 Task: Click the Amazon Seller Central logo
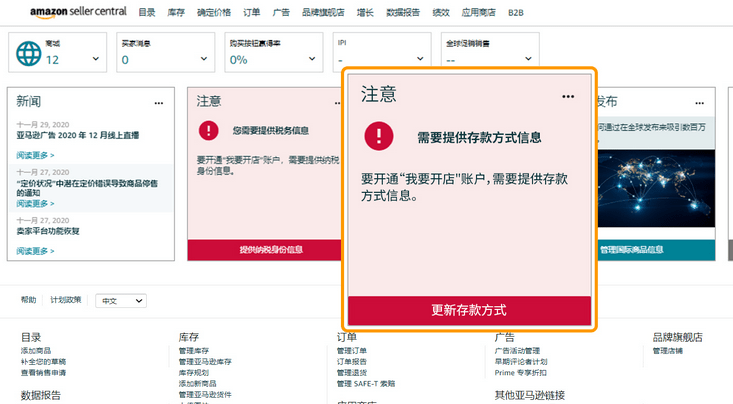(78, 12)
